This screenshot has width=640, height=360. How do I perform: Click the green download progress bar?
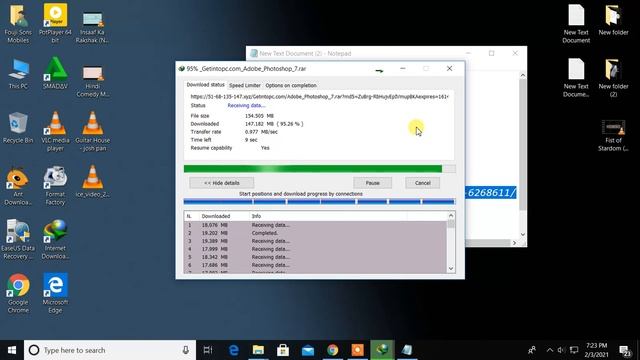tap(320, 169)
